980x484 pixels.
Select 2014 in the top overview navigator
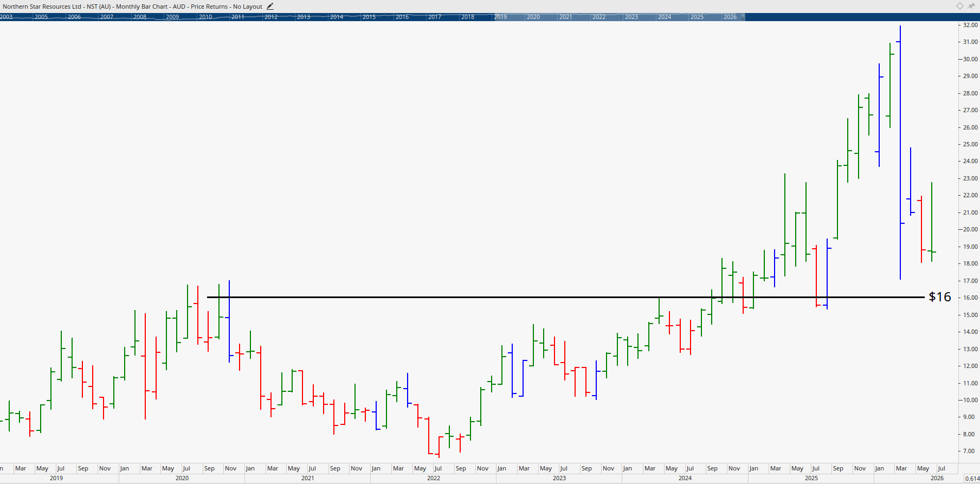pos(337,17)
